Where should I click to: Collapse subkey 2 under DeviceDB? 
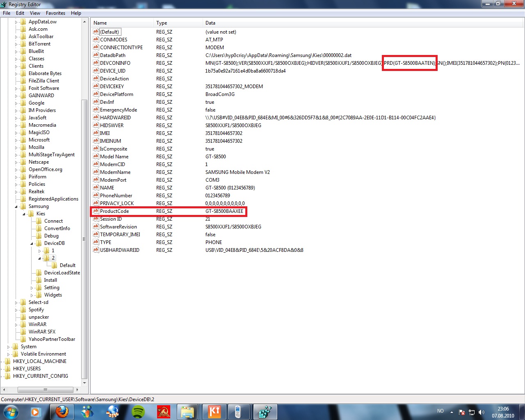coord(40,258)
